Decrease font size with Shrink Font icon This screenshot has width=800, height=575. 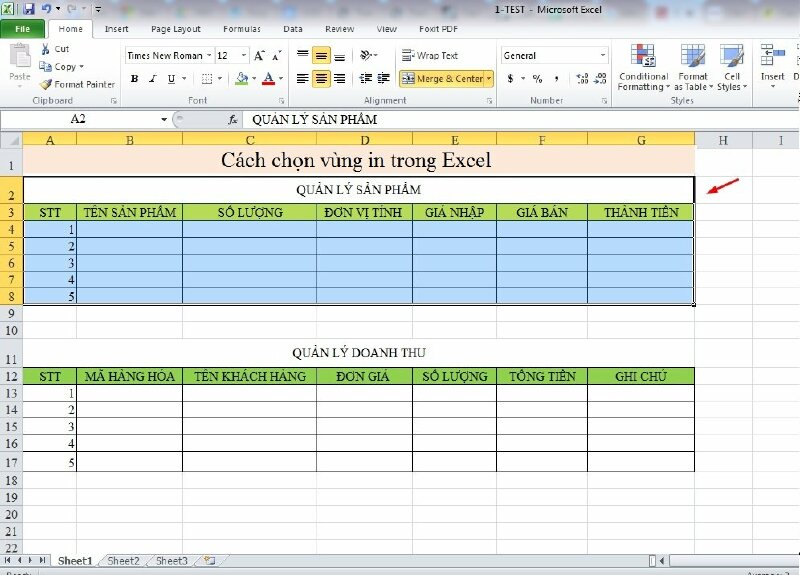[277, 55]
